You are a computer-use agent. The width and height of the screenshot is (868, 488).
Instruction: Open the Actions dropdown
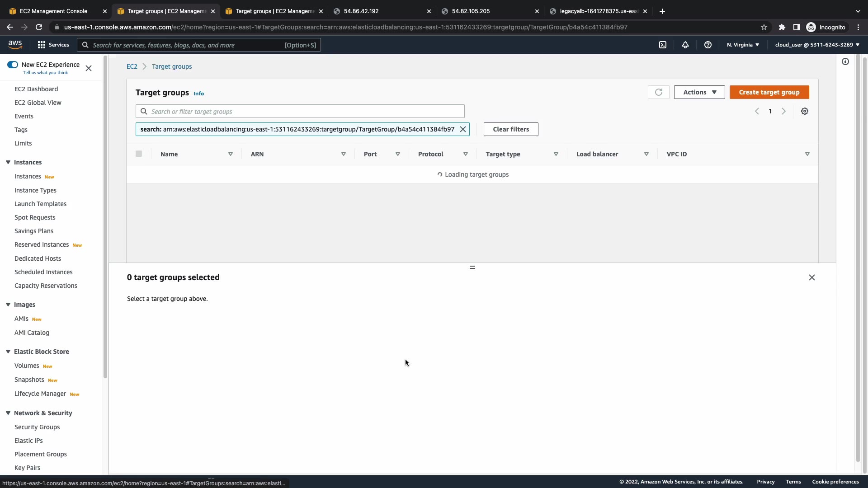point(699,92)
